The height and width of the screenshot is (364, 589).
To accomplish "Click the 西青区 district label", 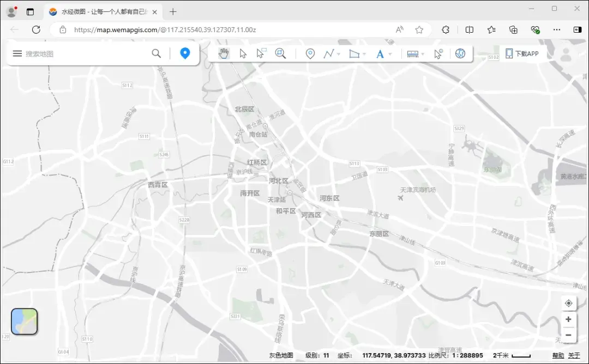I will pyautogui.click(x=158, y=185).
